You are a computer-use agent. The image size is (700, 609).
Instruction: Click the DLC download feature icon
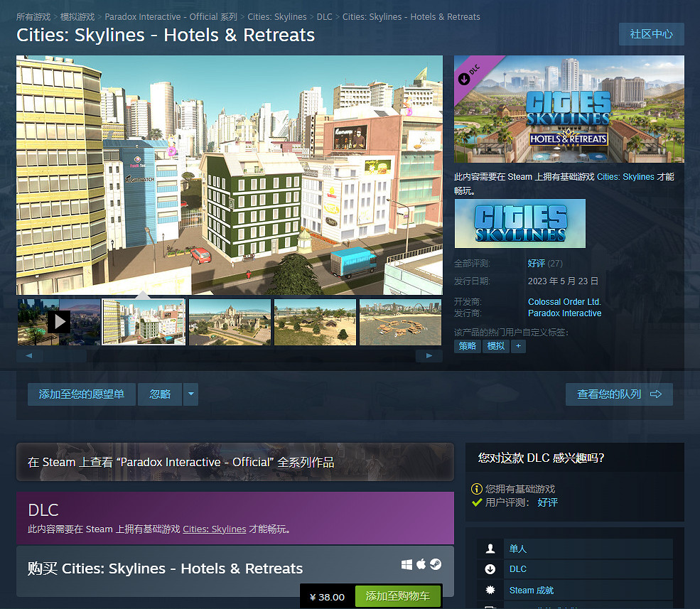point(490,569)
